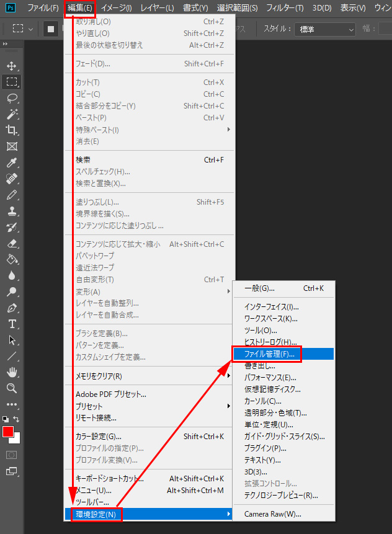Viewport: 392px width, 534px height.
Task: Open the ファイル(F) menu
Action: pos(43,8)
